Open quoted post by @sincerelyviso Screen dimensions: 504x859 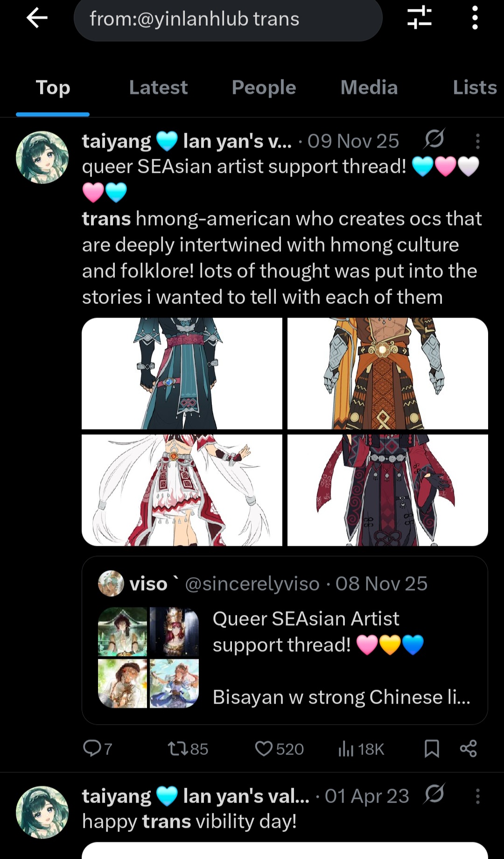(x=285, y=640)
